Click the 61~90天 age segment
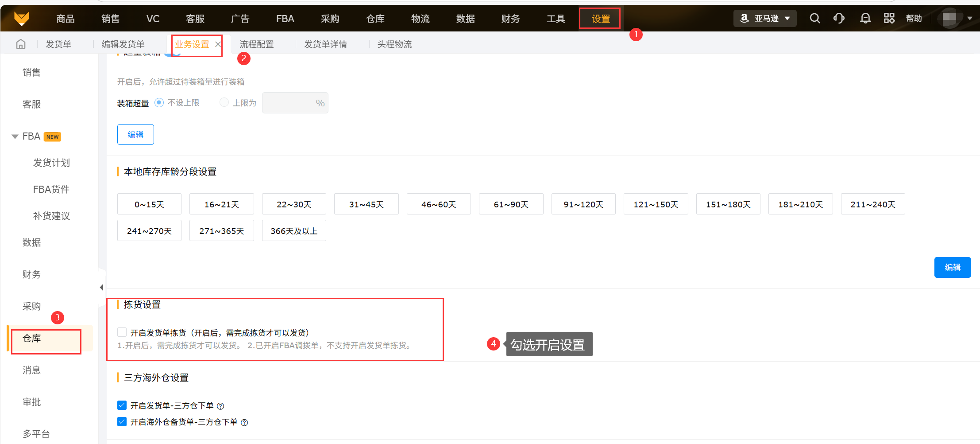 pyautogui.click(x=511, y=204)
